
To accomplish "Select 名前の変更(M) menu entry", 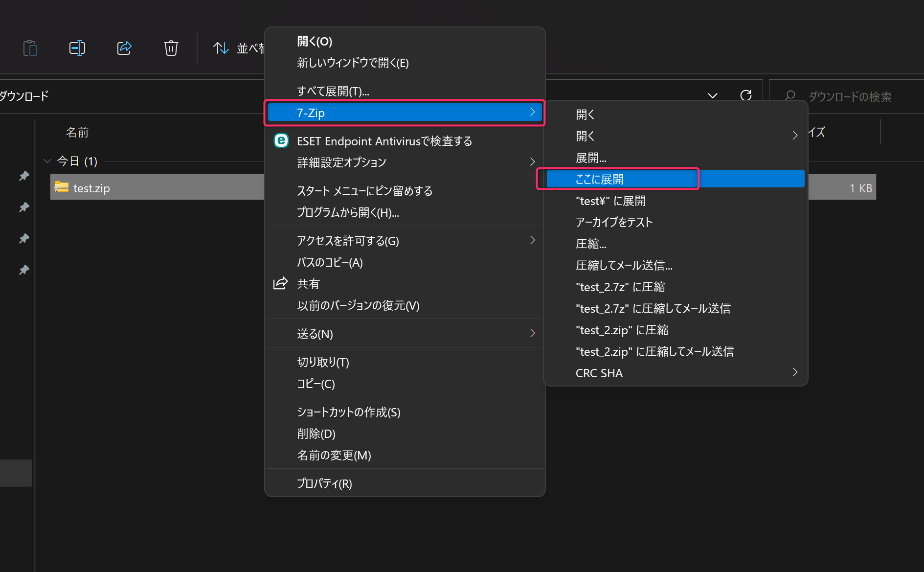I will click(334, 455).
